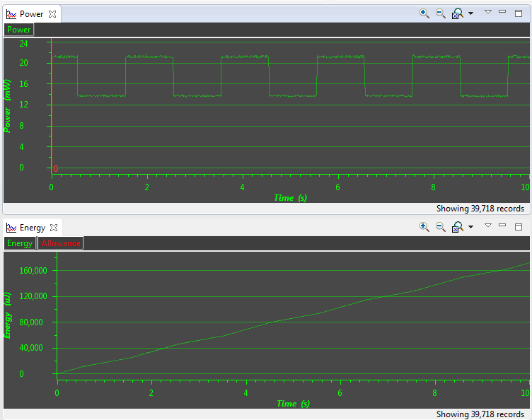Click the 12 value on Power axis
This screenshot has height=420, width=532.
(24, 105)
